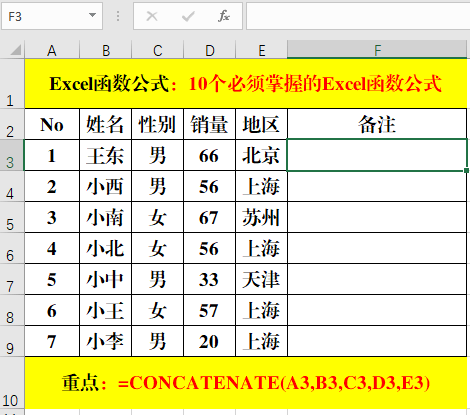This screenshot has height=415, width=470.
Task: Select column B header
Action: coord(106,50)
